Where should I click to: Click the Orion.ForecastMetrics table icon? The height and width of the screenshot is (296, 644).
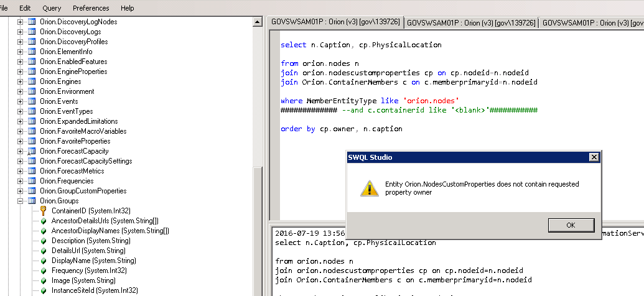click(32, 171)
